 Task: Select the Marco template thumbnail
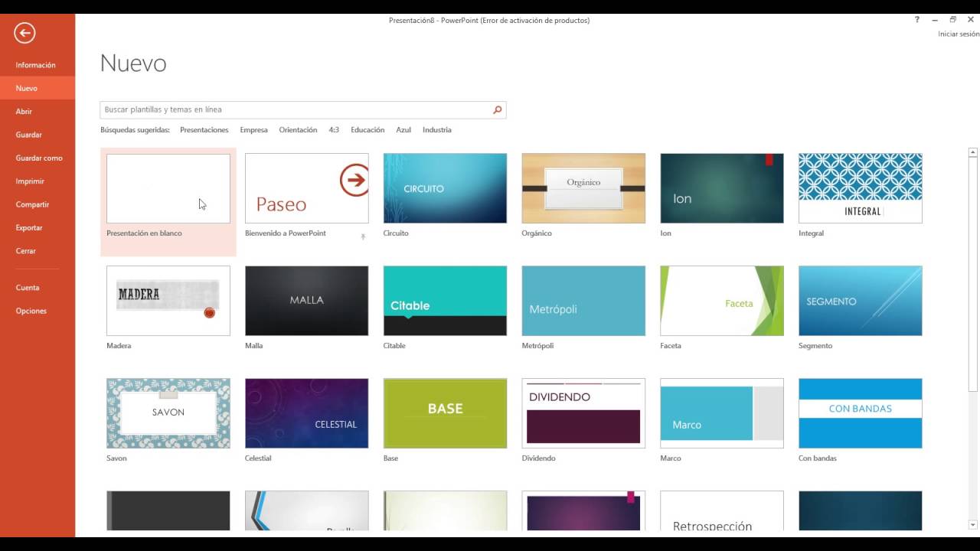722,413
